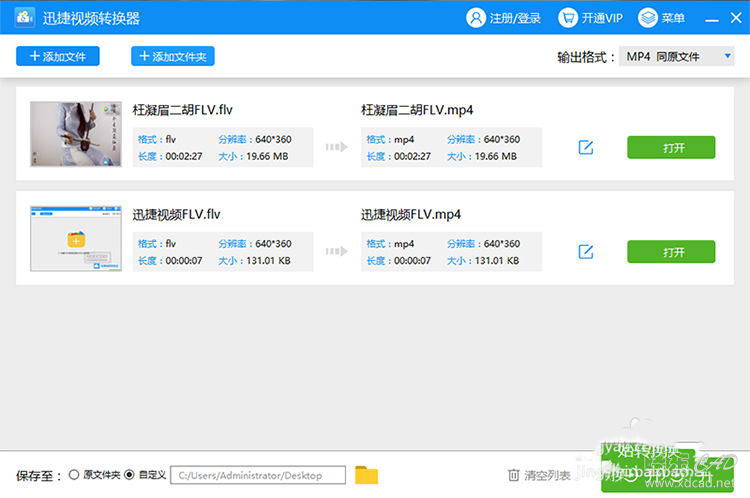Viewport: 750px width, 498px height.
Task: Expand the 输出格式 MP4 同原文件 dropdown
Action: point(676,56)
